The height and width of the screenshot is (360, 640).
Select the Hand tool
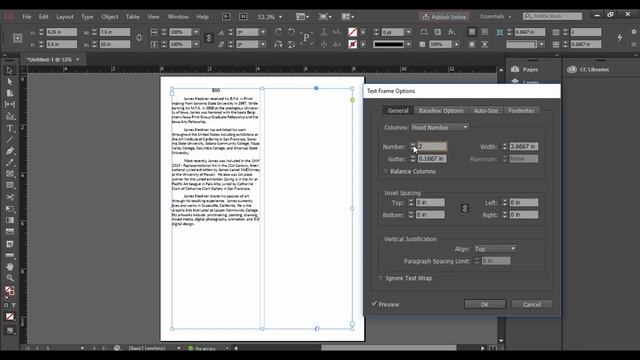pos(9,267)
